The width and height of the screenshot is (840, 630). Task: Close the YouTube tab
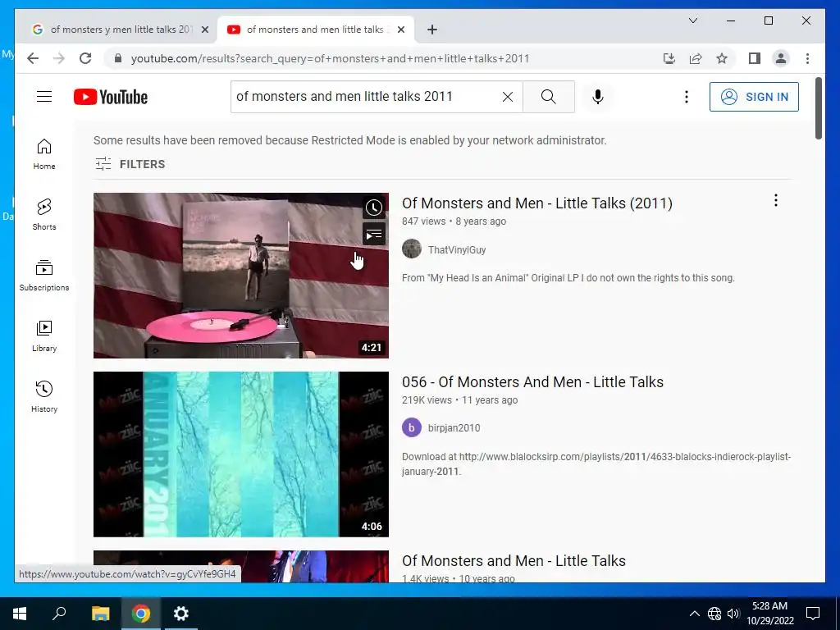coord(401,30)
